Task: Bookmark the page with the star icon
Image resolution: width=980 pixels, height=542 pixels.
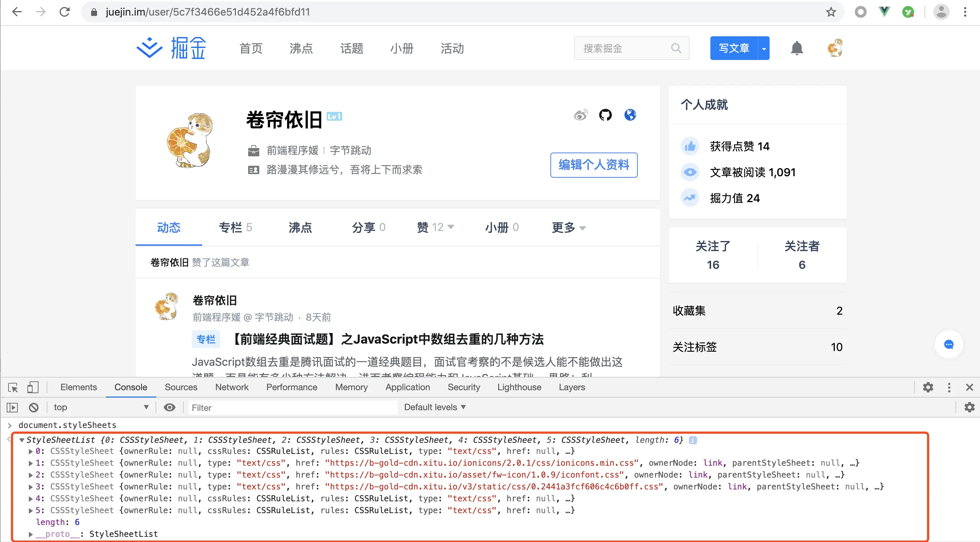Action: (x=831, y=12)
